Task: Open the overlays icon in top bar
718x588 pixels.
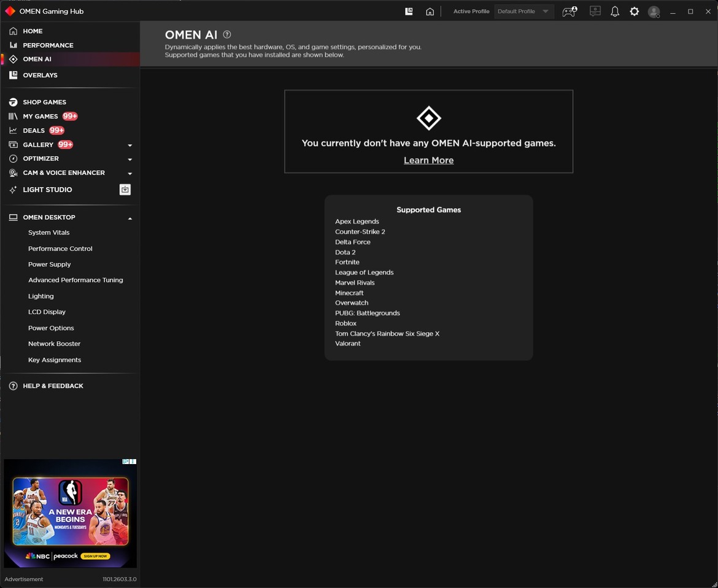Action: coord(409,12)
